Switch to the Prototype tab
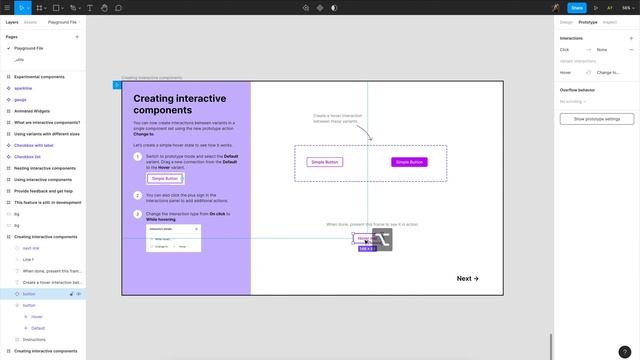This screenshot has height=360, width=640. (588, 22)
